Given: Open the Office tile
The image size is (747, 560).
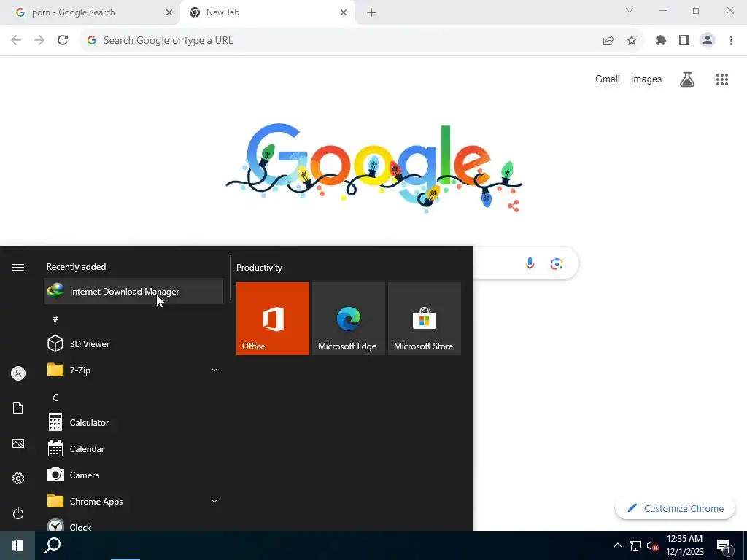Looking at the screenshot, I should point(273,319).
